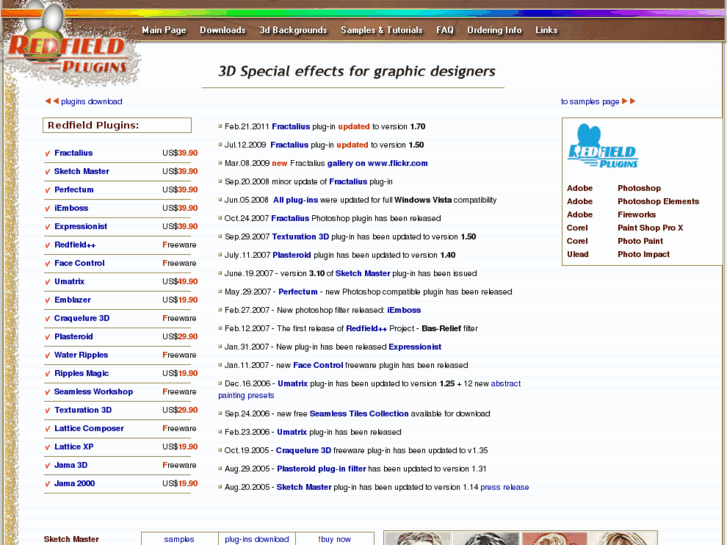Open Ordering Info in the navigation bar
This screenshot has height=545, width=727.
point(494,30)
